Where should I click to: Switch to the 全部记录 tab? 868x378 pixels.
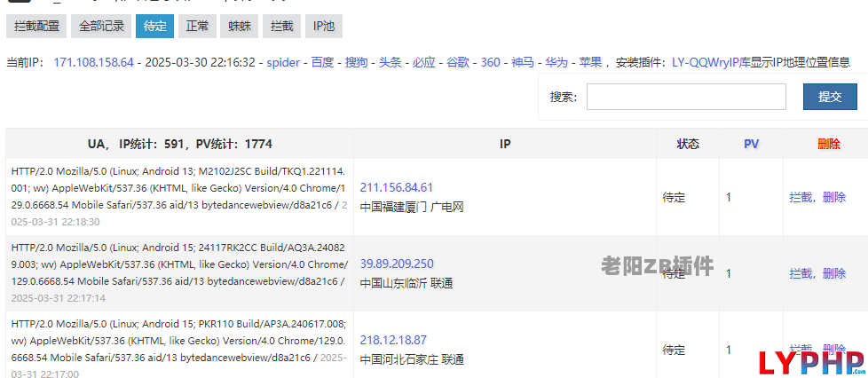point(101,26)
